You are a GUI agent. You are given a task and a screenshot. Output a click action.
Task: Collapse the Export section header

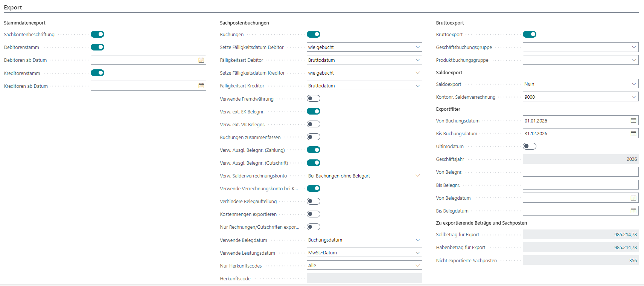pyautogui.click(x=13, y=8)
